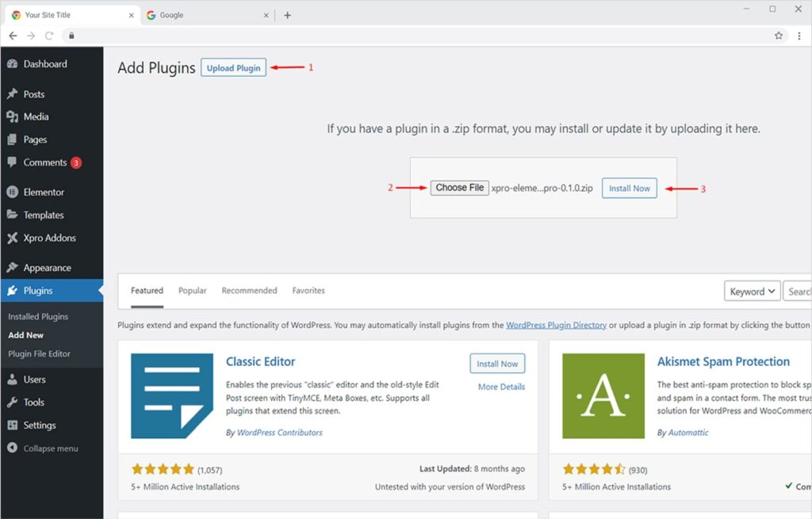Click the Xpro Addons icon
Viewport: 812px width, 519px height.
pos(12,239)
